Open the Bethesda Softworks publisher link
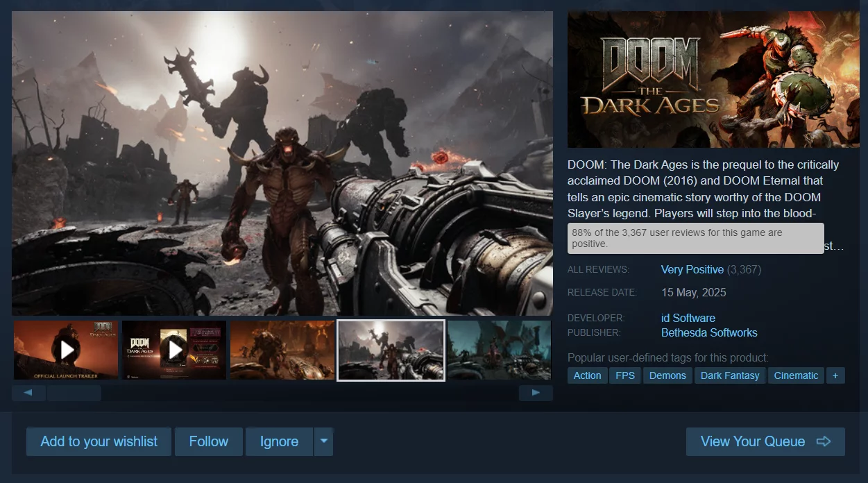The image size is (868, 483). [708, 332]
